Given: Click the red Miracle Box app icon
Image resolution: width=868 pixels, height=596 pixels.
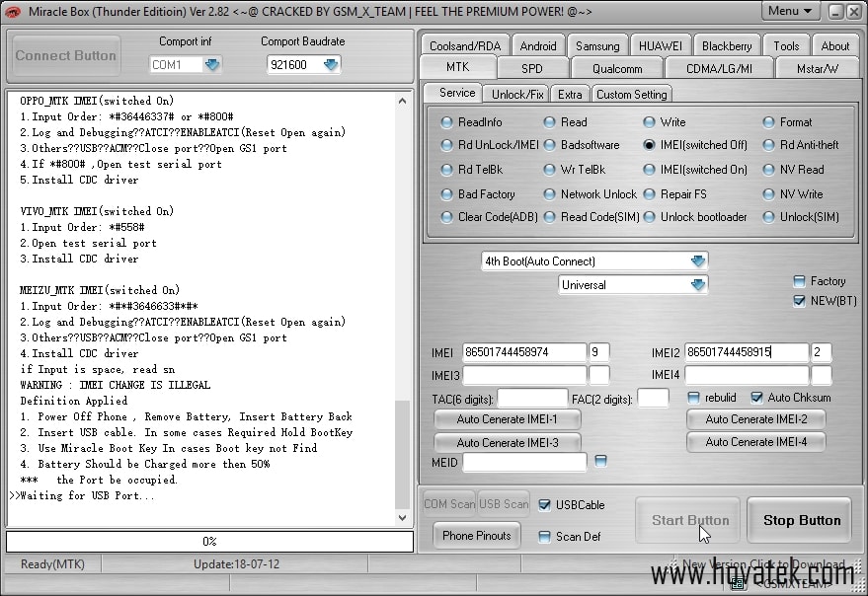Looking at the screenshot, I should (x=12, y=12).
